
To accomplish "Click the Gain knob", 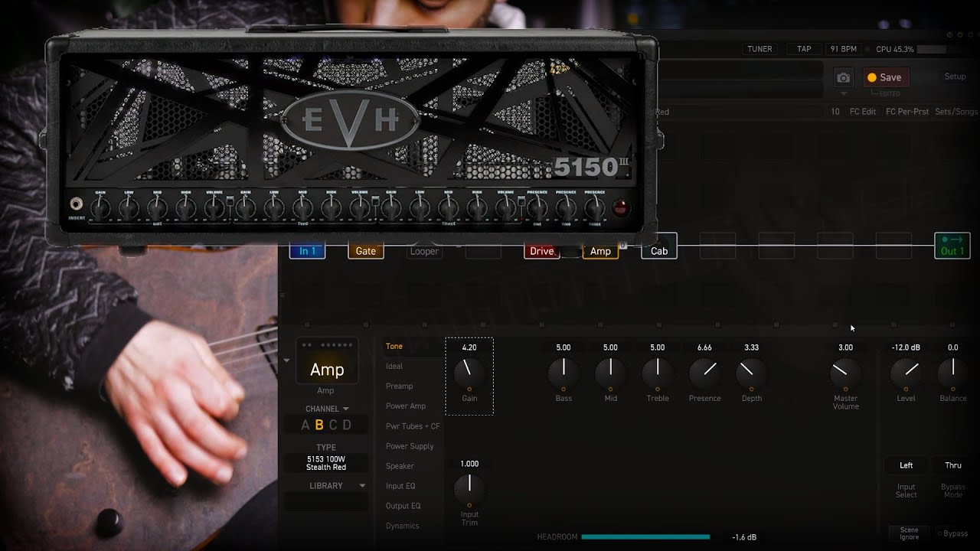I will pos(469,373).
